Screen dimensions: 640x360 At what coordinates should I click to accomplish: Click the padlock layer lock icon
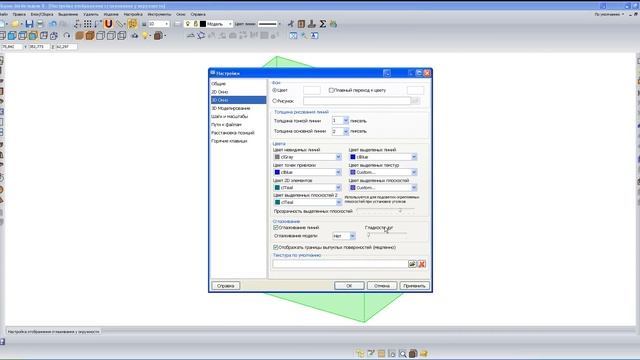click(196, 24)
